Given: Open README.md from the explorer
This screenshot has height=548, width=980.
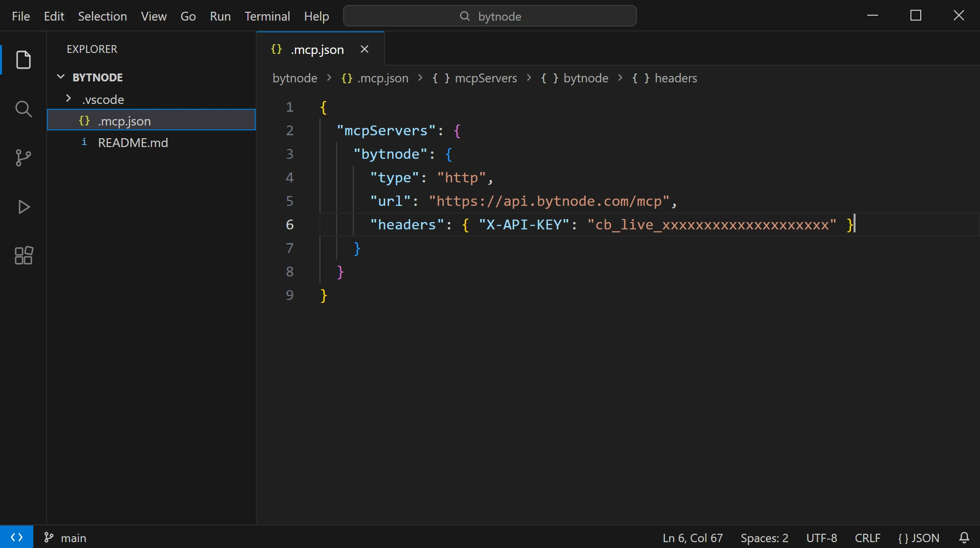Looking at the screenshot, I should 151,143.
